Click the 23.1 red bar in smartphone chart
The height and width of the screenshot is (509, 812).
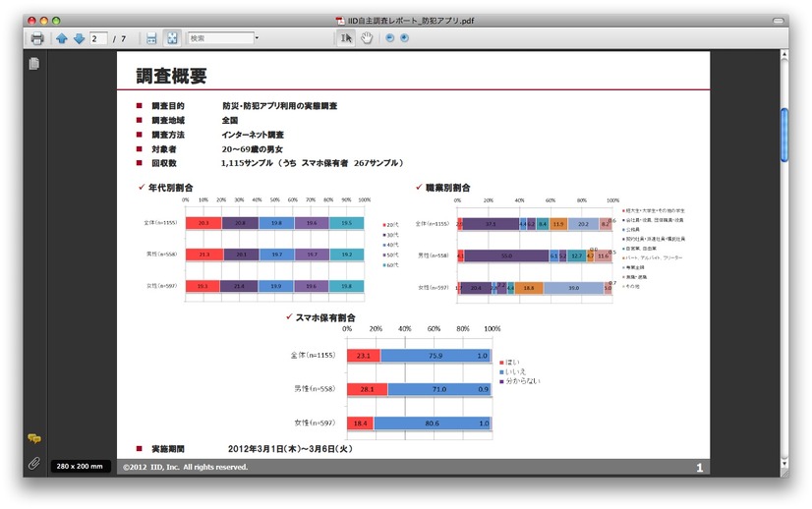point(364,356)
